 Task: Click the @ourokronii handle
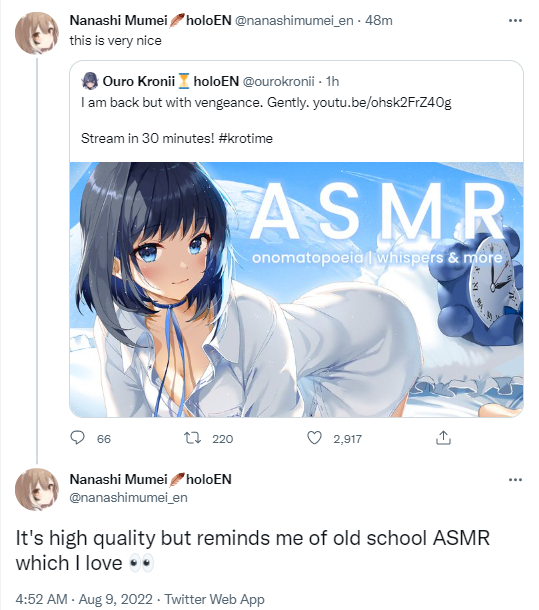tap(279, 81)
